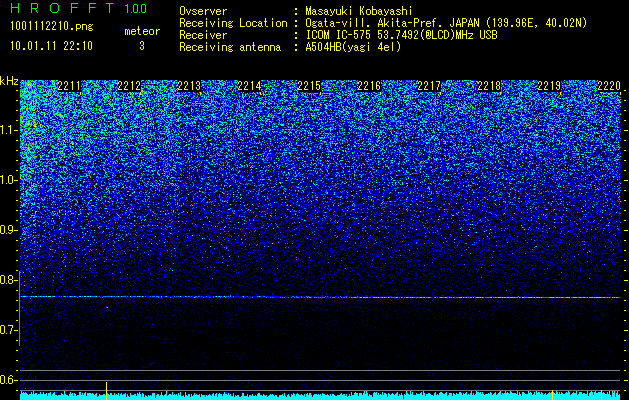Viewport: 629px width, 400px height.
Task: Click the 2216 time label
Action: [369, 86]
